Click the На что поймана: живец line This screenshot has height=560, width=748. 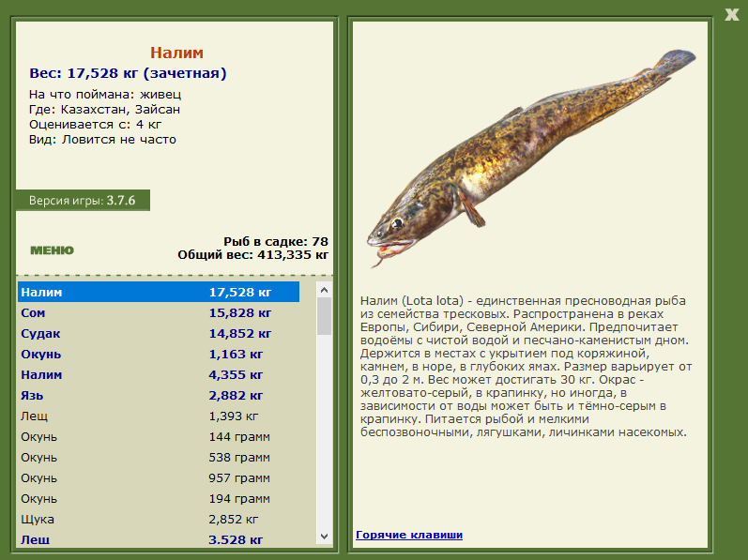click(105, 95)
